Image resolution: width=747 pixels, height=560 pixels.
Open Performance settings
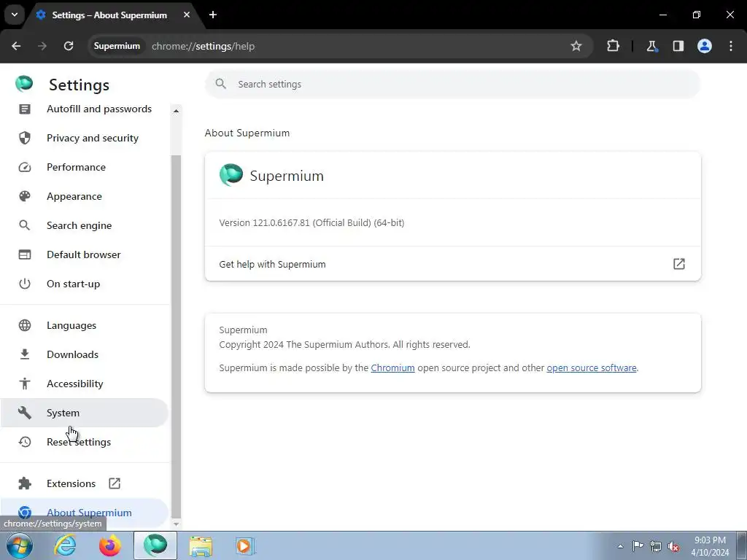[x=85, y=167]
